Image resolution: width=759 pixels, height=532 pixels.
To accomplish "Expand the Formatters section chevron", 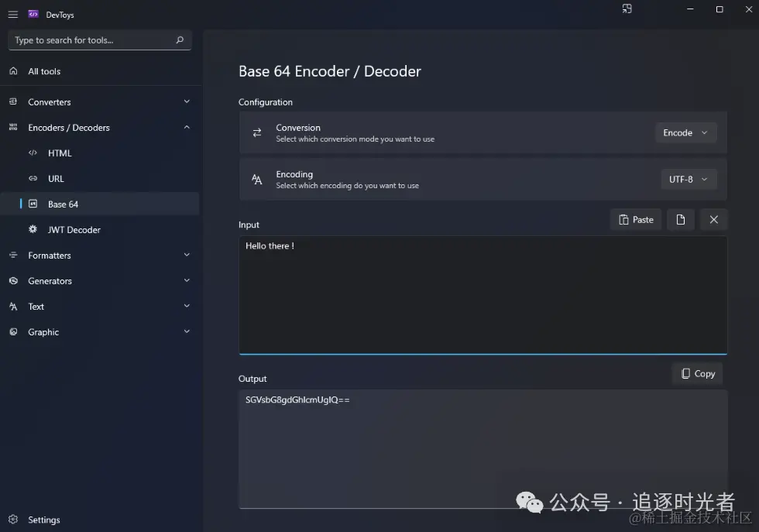I will click(x=187, y=255).
